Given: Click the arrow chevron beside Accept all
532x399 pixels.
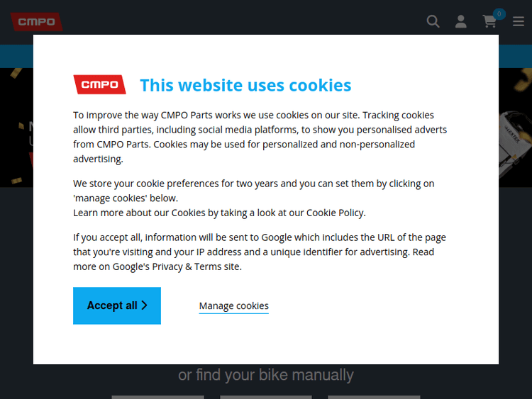Looking at the screenshot, I should (x=145, y=305).
